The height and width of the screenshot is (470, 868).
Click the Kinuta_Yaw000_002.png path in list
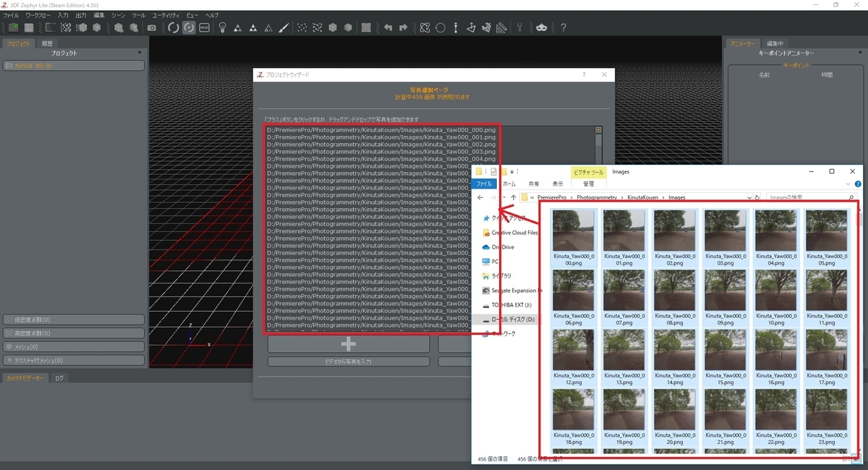pos(381,145)
